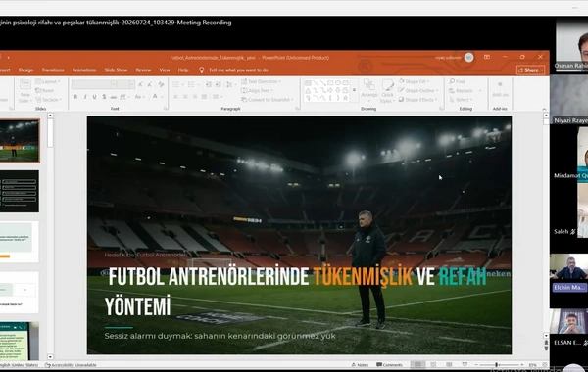This screenshot has width=588, height=372.
Task: Open the font name combo box
Action: (94, 84)
